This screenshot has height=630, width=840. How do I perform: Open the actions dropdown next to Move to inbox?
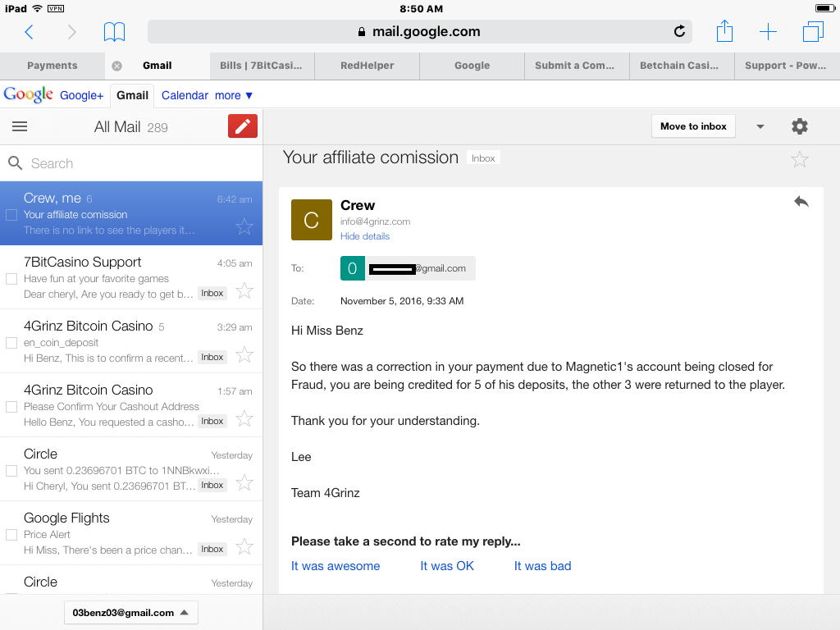[760, 126]
